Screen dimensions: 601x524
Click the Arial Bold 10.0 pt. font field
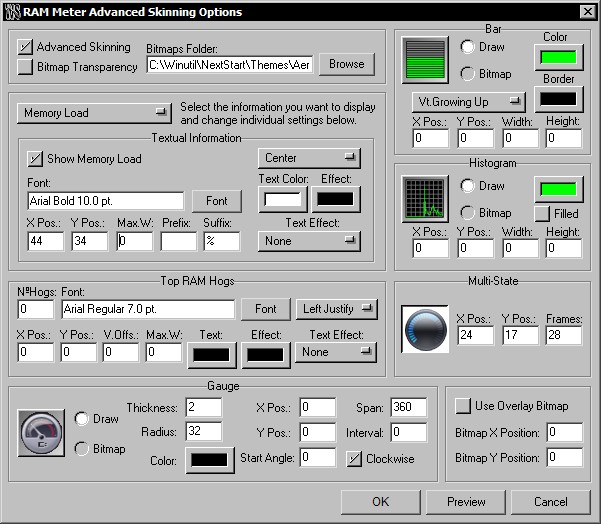[x=105, y=201]
